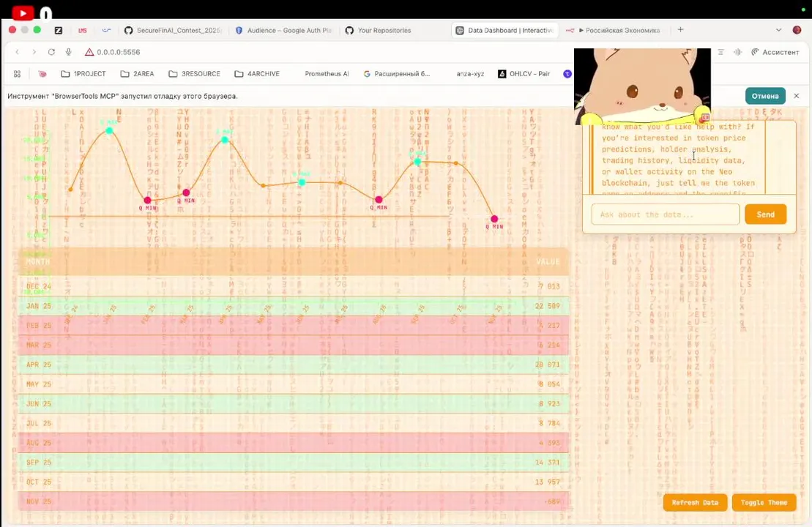Screen dimensions: 812x527
Task: Click the value 22 589 in JAN 25 row
Action: 548,306
